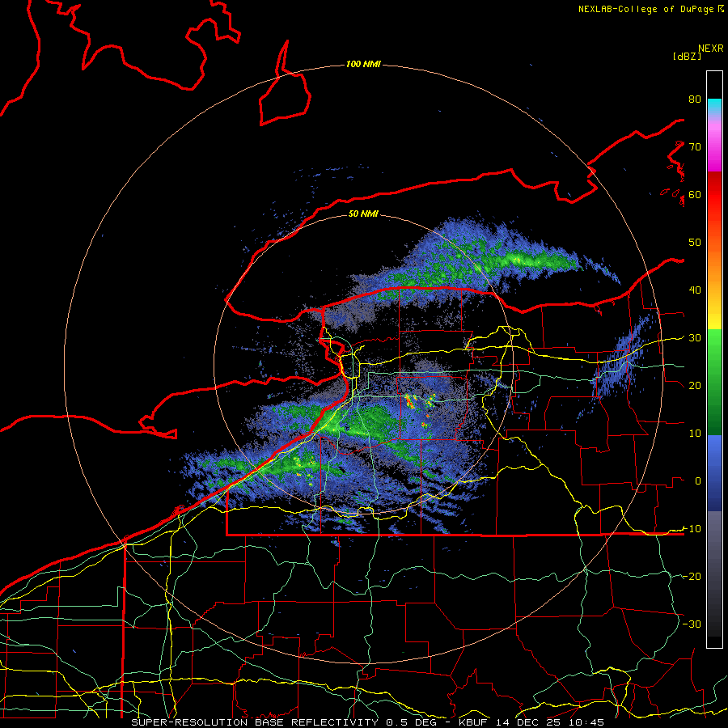
Task: Click the 10 dBZ scale value
Action: click(x=695, y=434)
